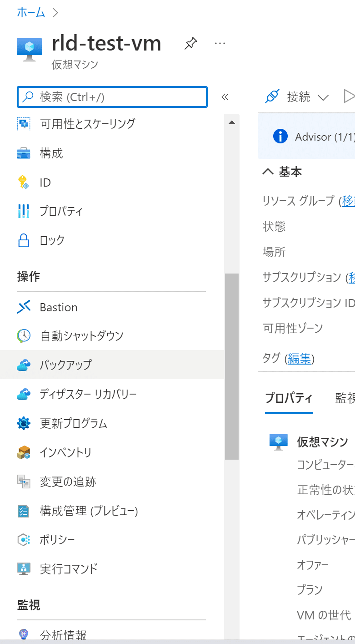
Task: Click the VM の世代 label
Action: [324, 615]
